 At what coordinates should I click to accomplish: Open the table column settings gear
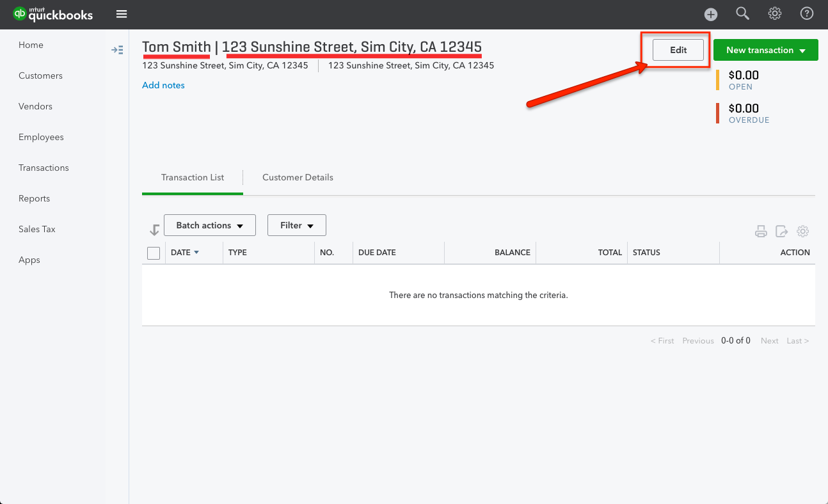(x=803, y=231)
